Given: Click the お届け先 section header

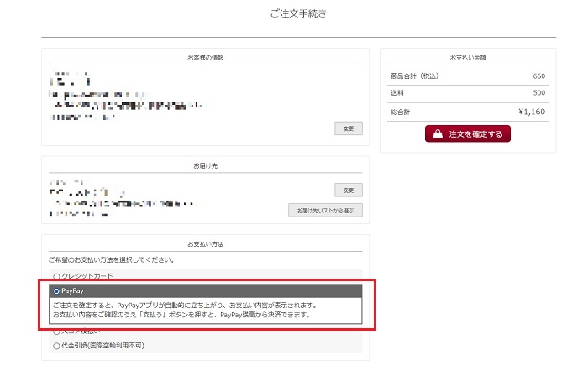Looking at the screenshot, I should 205,165.
